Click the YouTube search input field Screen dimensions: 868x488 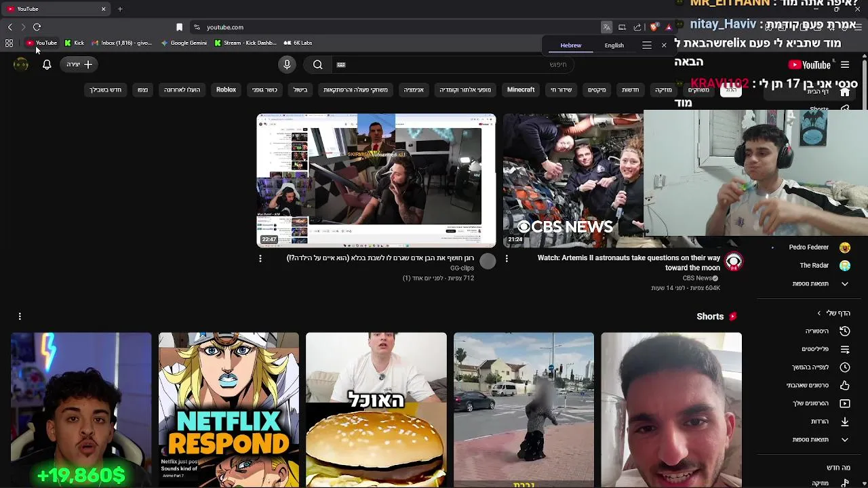(x=454, y=64)
